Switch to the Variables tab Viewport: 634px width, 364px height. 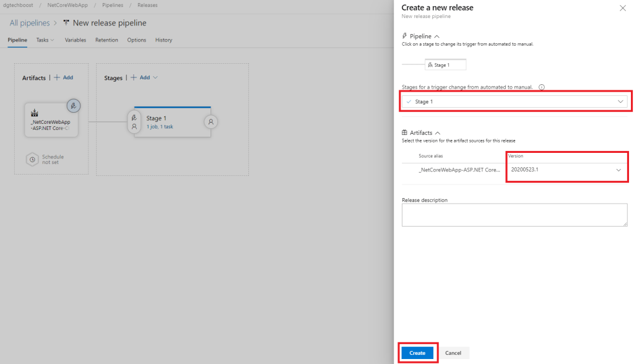pos(76,40)
